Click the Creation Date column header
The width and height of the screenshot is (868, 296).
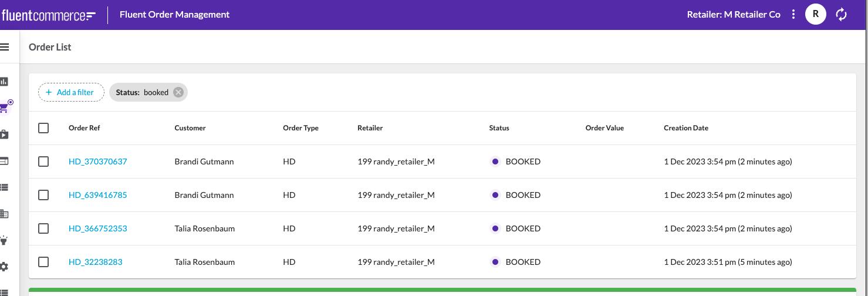tap(685, 128)
